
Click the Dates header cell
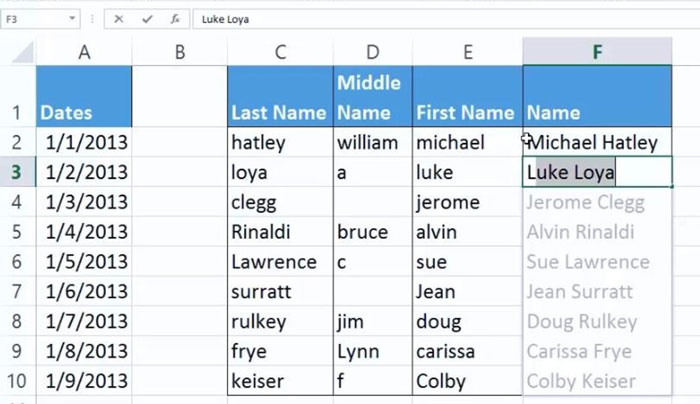(84, 97)
